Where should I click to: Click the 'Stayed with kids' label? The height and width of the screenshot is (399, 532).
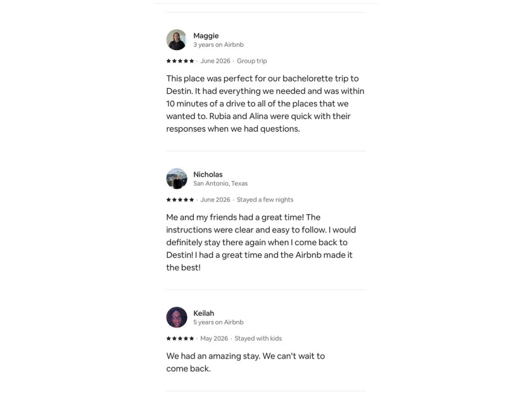tap(258, 339)
